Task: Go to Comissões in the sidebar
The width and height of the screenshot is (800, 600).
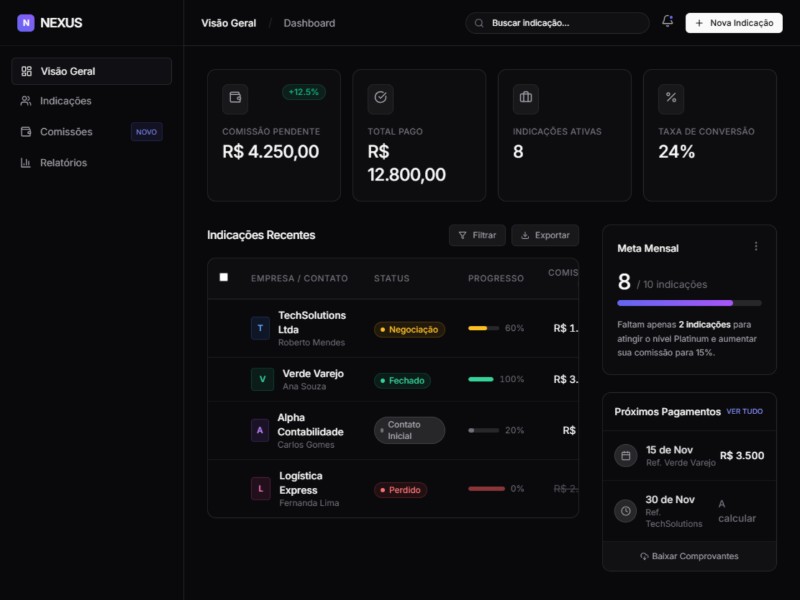Action: [x=66, y=132]
